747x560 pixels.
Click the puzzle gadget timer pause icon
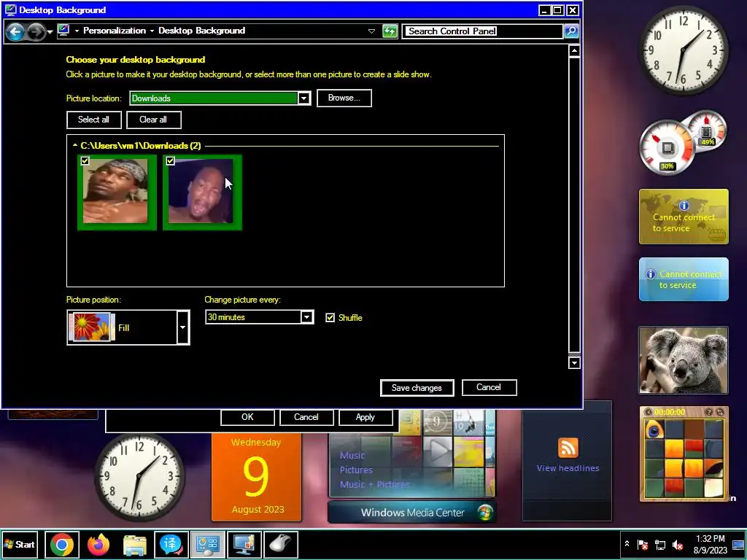648,412
